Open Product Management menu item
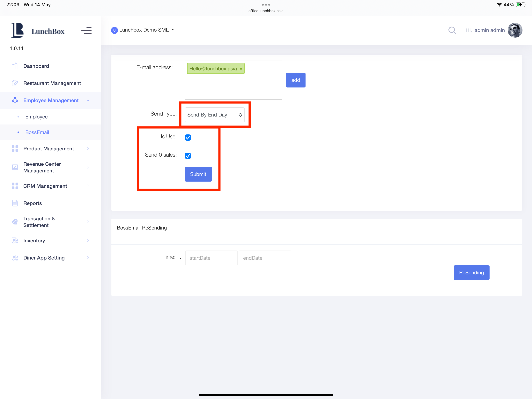 click(50, 149)
